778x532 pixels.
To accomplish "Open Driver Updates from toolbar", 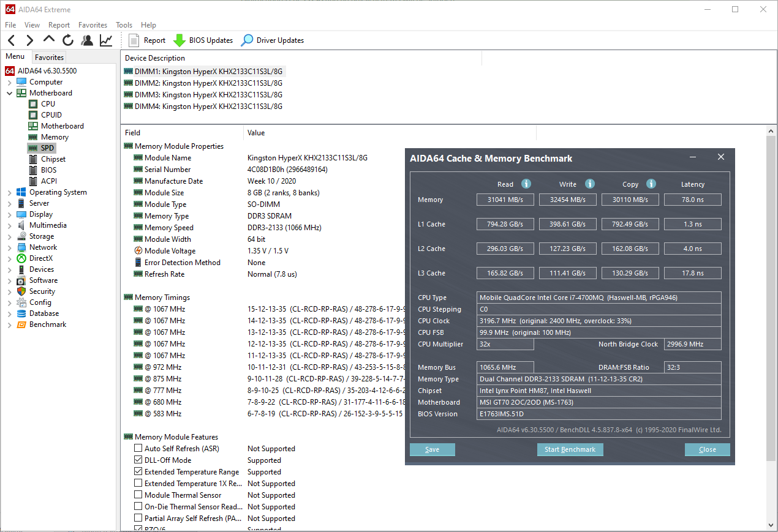I will point(272,40).
